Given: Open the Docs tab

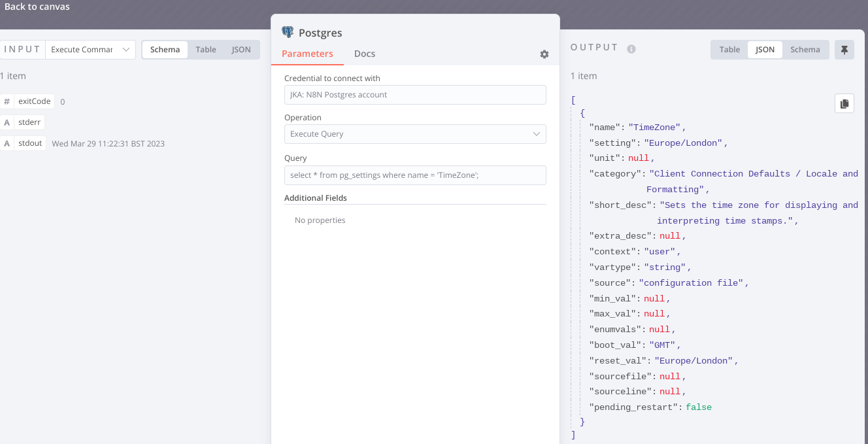Looking at the screenshot, I should point(365,54).
